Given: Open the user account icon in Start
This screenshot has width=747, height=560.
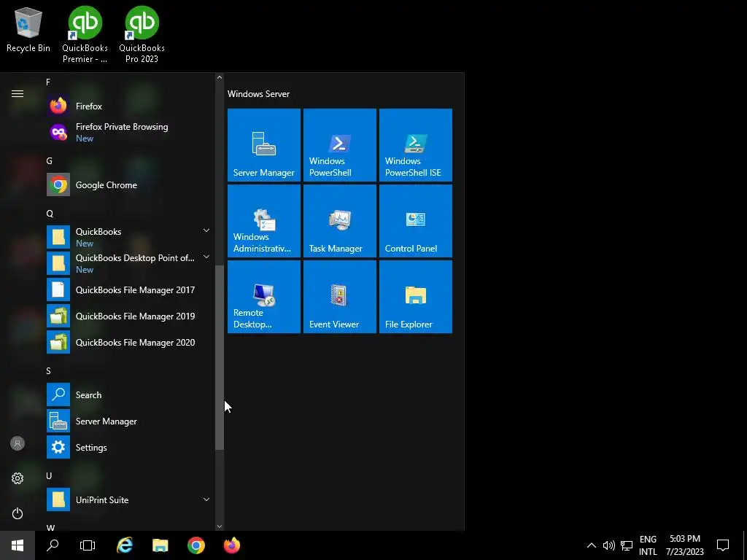Looking at the screenshot, I should pyautogui.click(x=18, y=443).
